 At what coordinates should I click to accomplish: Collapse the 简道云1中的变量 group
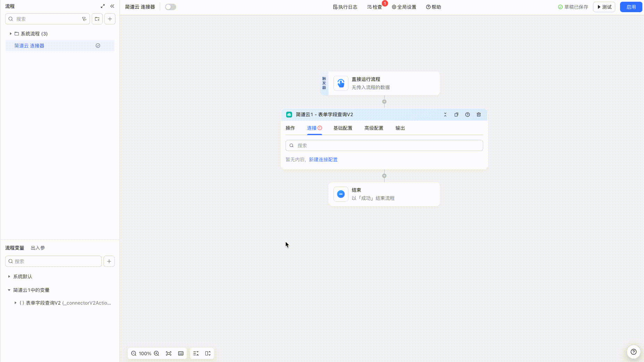[x=9, y=290]
